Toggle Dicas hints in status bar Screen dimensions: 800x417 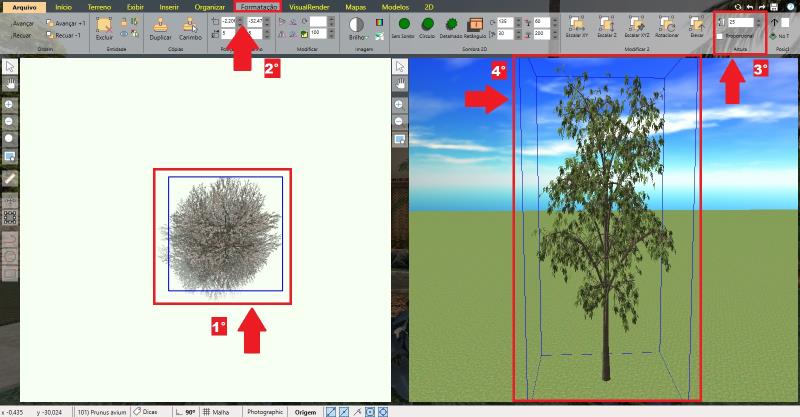(x=144, y=411)
